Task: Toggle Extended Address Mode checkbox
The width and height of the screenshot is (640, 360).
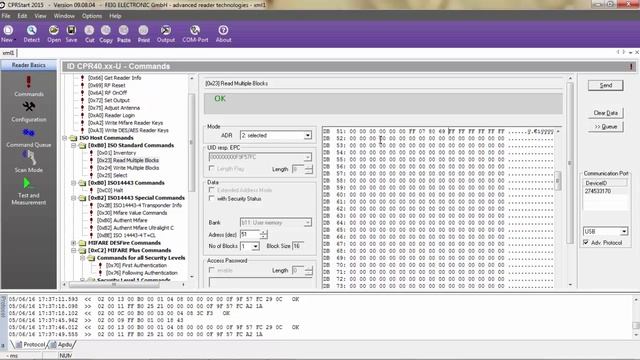Action: (211, 190)
